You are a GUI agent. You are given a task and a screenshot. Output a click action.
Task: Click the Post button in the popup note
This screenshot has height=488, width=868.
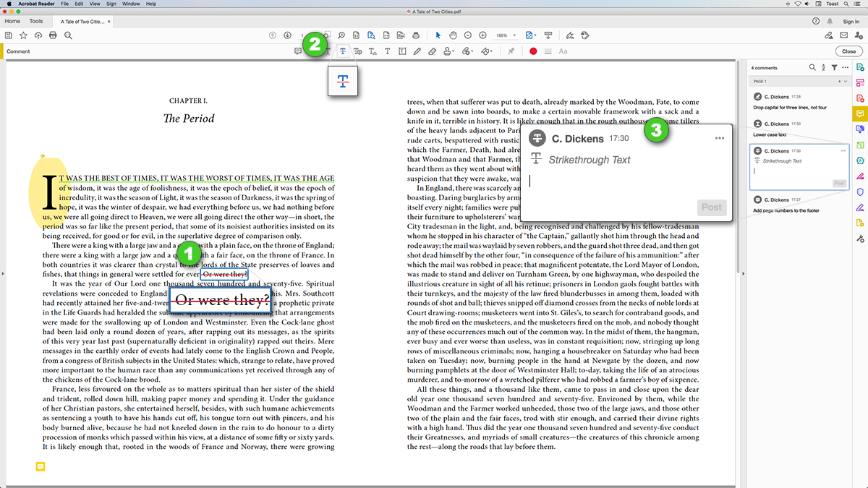(x=711, y=207)
